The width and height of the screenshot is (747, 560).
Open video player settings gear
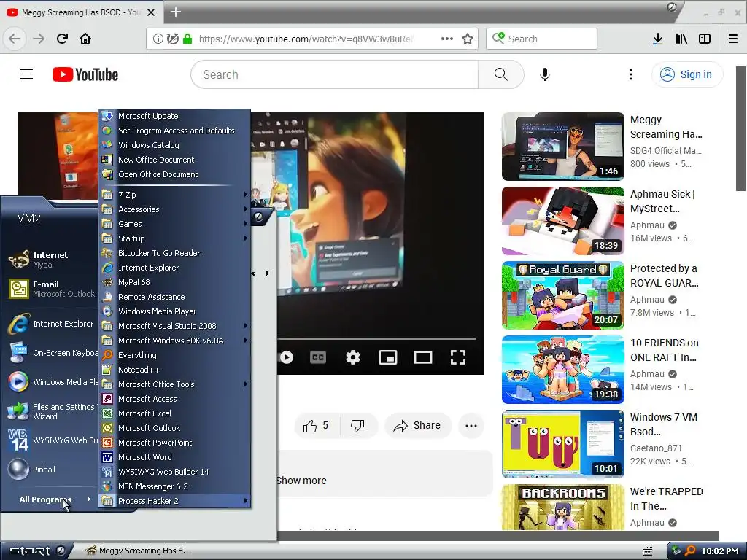tap(353, 357)
